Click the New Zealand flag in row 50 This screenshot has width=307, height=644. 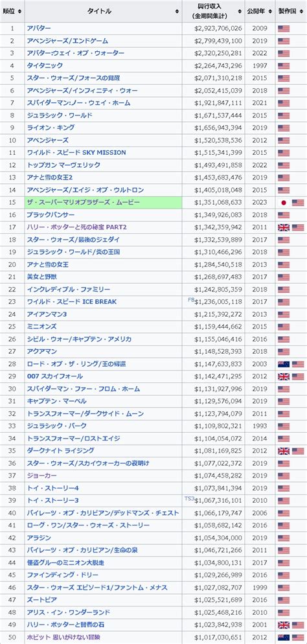coord(284,638)
